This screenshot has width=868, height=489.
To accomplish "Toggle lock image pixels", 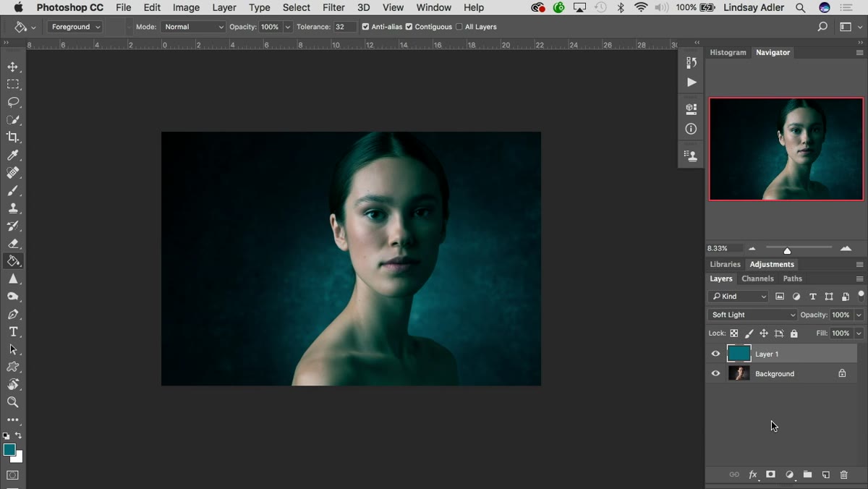I will [x=749, y=333].
